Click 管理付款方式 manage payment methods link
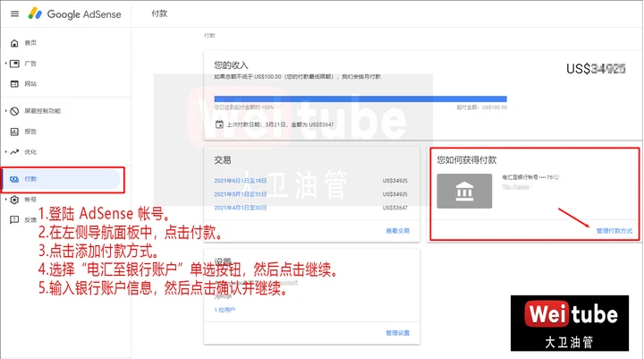The height and width of the screenshot is (359, 644). click(614, 231)
